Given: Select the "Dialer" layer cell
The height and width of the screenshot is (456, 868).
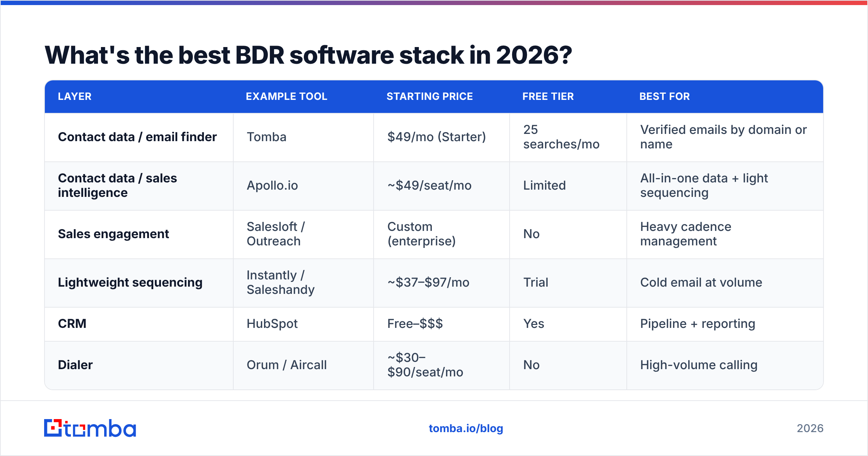Looking at the screenshot, I should [139, 365].
